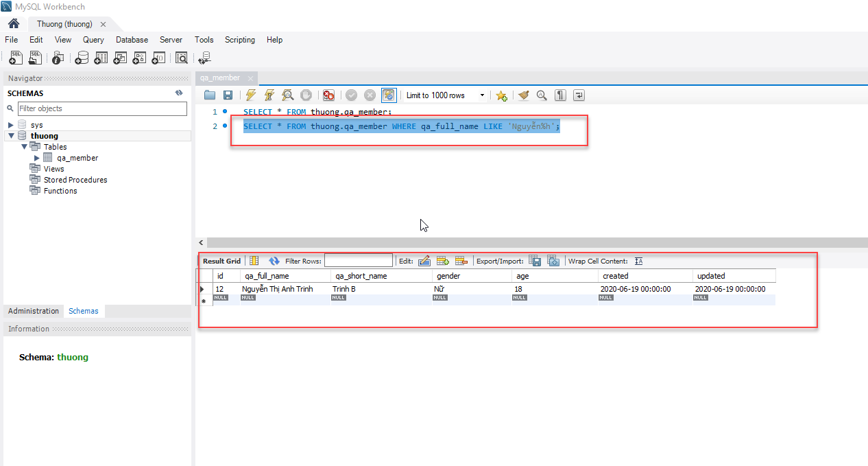Create a new schema in the server

click(x=82, y=58)
